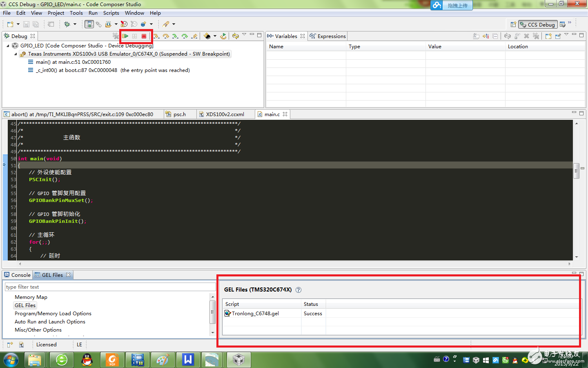Open the CPU Reset dropdown arrow
Screen dimensions: 588x368
pos(215,36)
